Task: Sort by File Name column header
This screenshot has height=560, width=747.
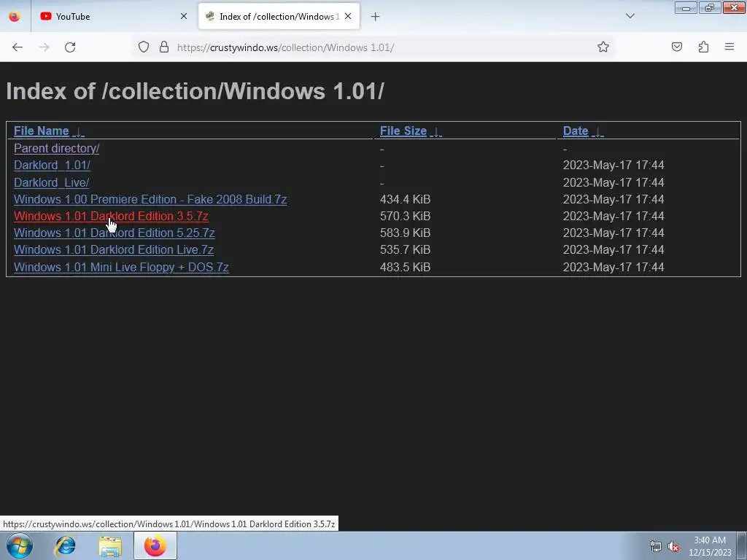Action: (x=41, y=131)
